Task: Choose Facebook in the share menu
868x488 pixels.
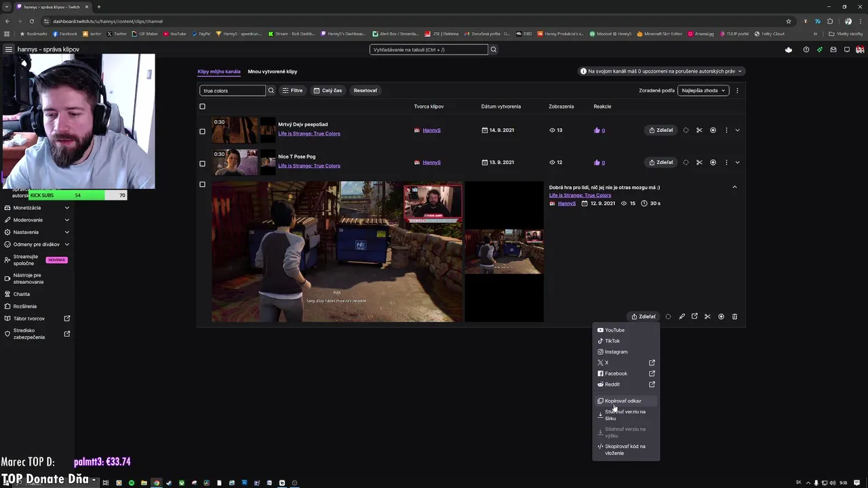Action: [x=626, y=373]
